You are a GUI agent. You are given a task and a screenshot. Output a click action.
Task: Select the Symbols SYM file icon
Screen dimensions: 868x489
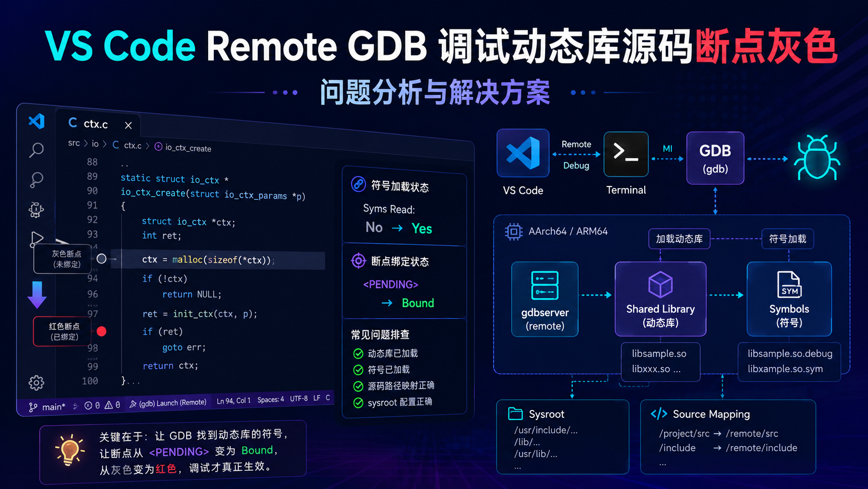coord(789,285)
